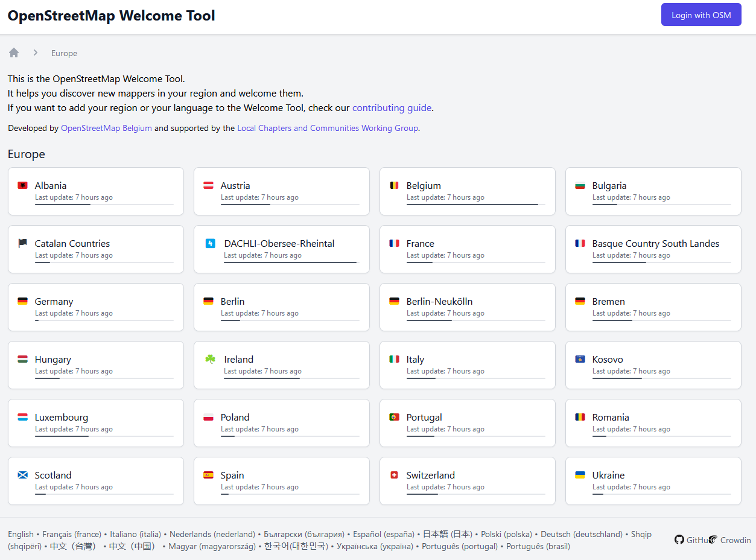
Task: Open the Berlin region name
Action: pos(233,301)
